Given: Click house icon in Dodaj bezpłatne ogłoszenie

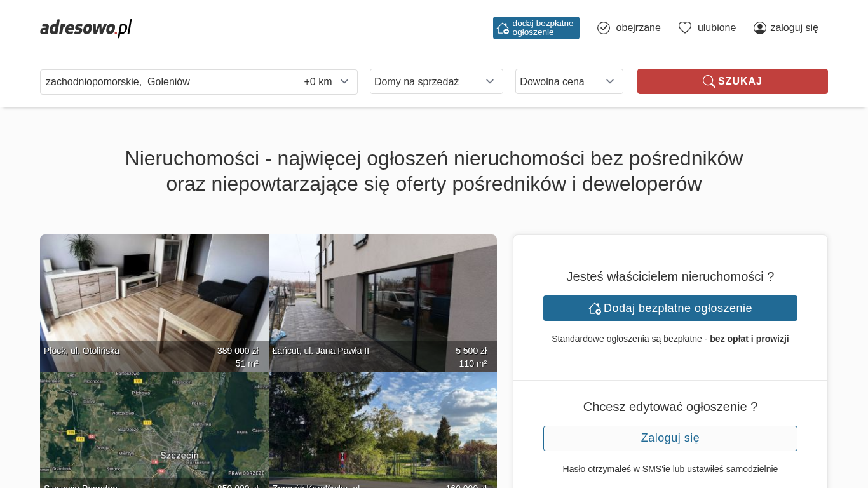Looking at the screenshot, I should click(595, 308).
